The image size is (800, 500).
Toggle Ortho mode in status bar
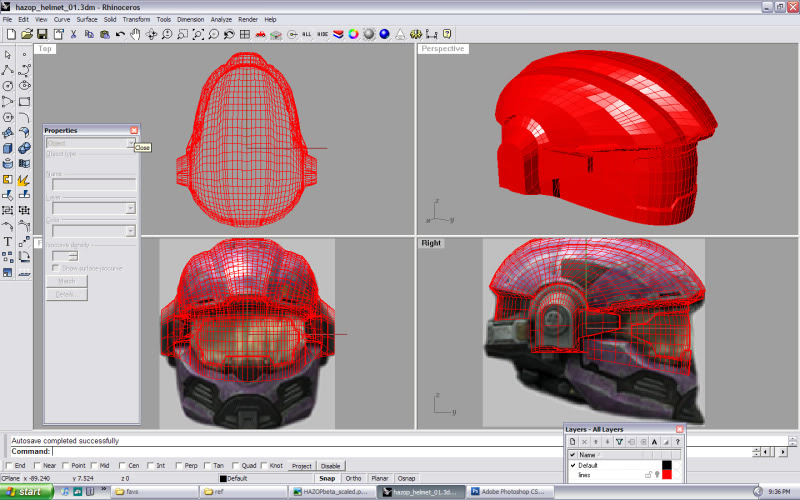point(353,478)
